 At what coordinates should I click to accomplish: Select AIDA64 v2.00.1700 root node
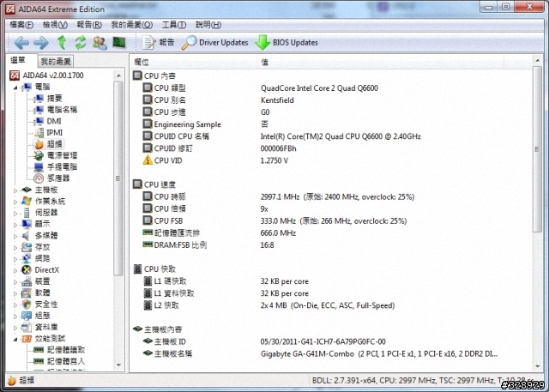tap(53, 75)
